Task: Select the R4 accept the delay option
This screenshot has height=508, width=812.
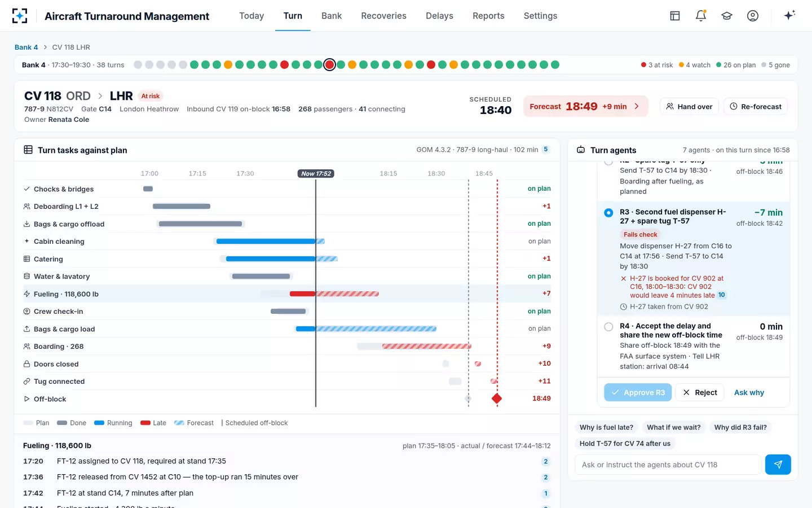Action: point(608,327)
